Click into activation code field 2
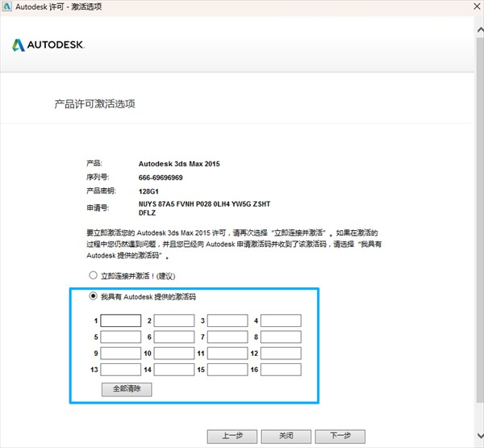Image resolution: width=484 pixels, height=448 pixels. (x=174, y=320)
